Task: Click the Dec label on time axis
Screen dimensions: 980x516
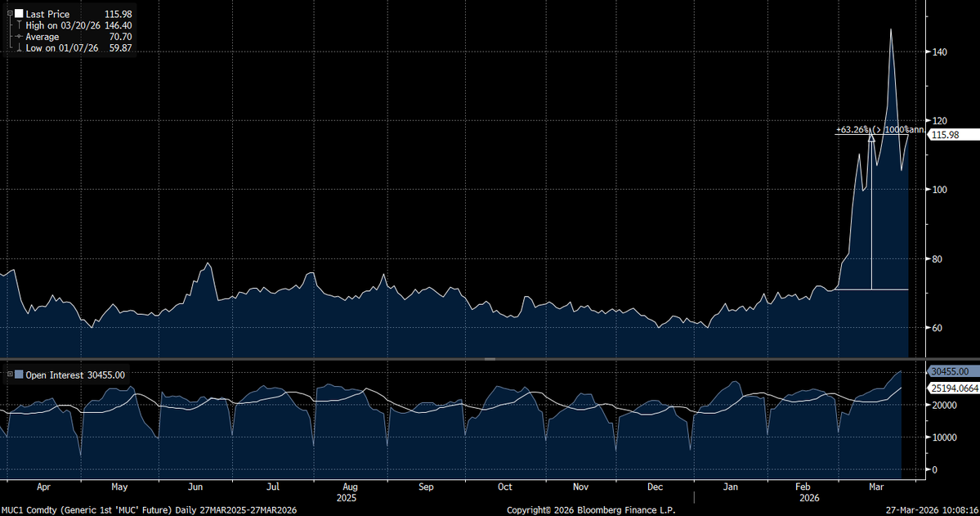Action: pyautogui.click(x=655, y=487)
